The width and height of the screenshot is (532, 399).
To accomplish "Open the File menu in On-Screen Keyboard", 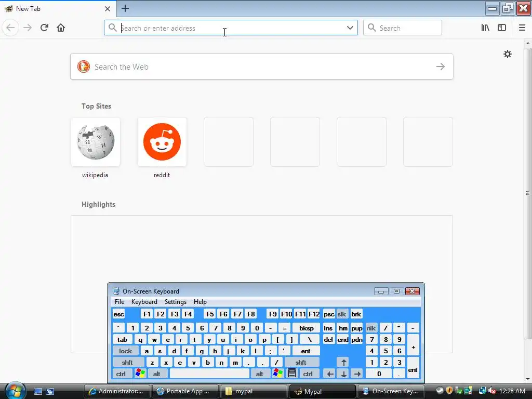I will [x=119, y=302].
